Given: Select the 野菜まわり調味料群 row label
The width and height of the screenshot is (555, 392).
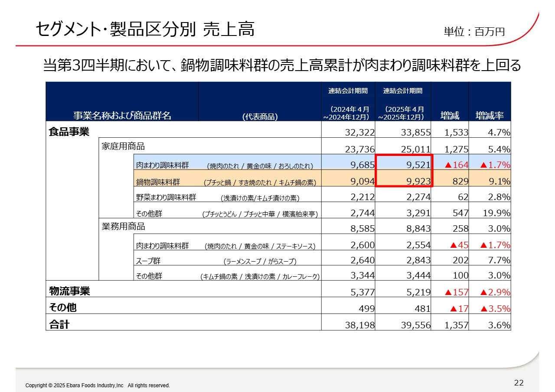Looking at the screenshot, I should coord(166,198).
